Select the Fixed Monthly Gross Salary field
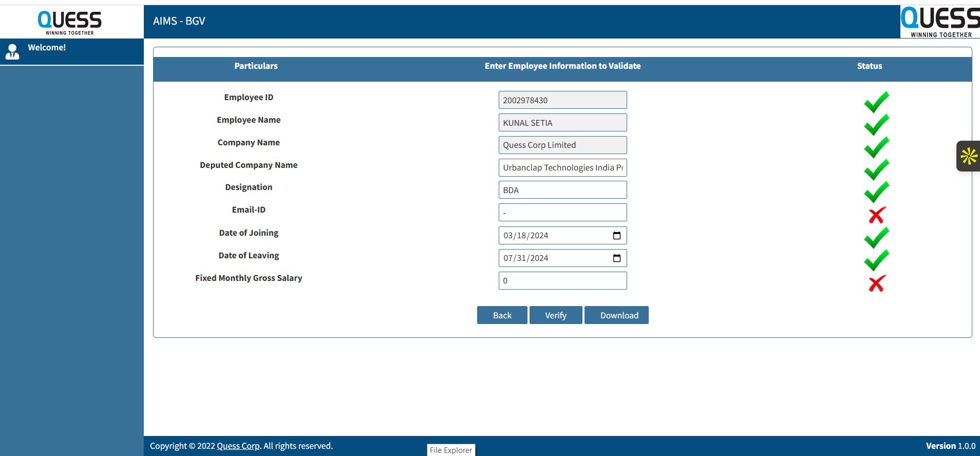The image size is (980, 456). pyautogui.click(x=562, y=281)
